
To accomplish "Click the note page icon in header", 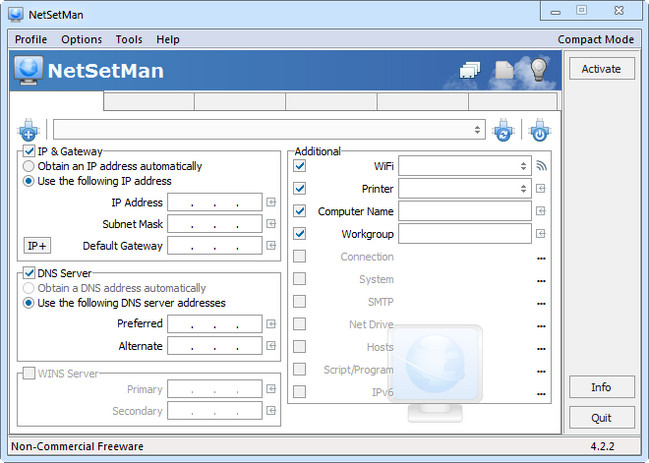I will (505, 70).
